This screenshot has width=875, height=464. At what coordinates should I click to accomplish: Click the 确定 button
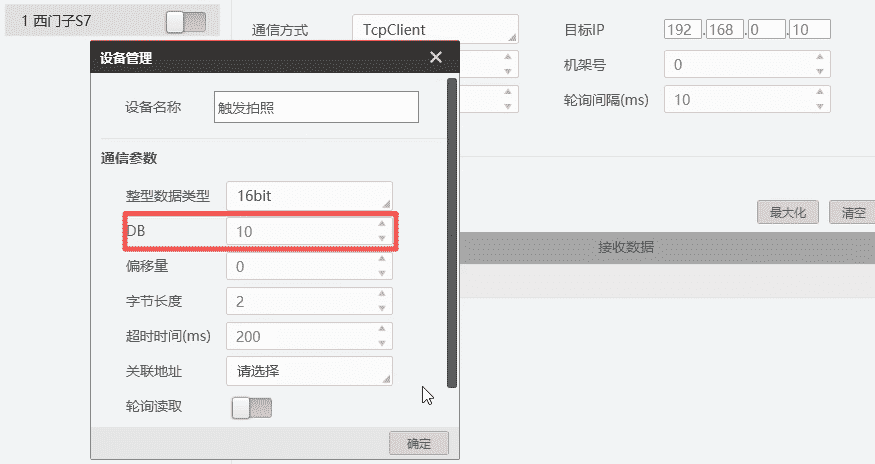pyautogui.click(x=418, y=444)
